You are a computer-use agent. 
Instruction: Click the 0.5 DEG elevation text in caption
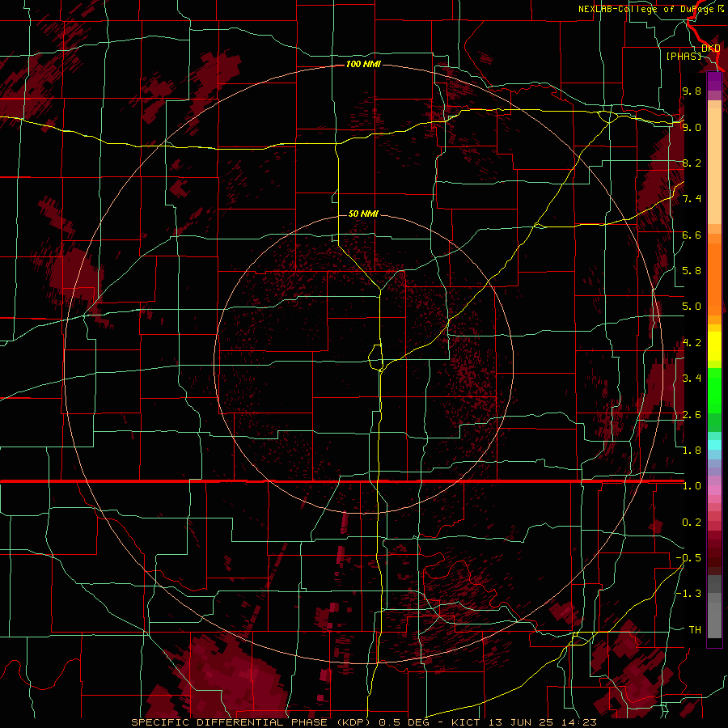pos(403,722)
